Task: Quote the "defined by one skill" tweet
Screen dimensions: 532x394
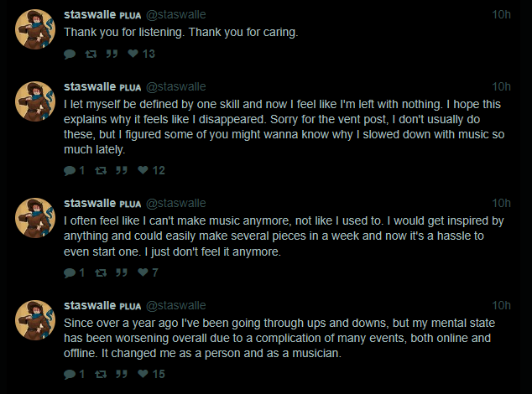Action: pyautogui.click(x=121, y=171)
